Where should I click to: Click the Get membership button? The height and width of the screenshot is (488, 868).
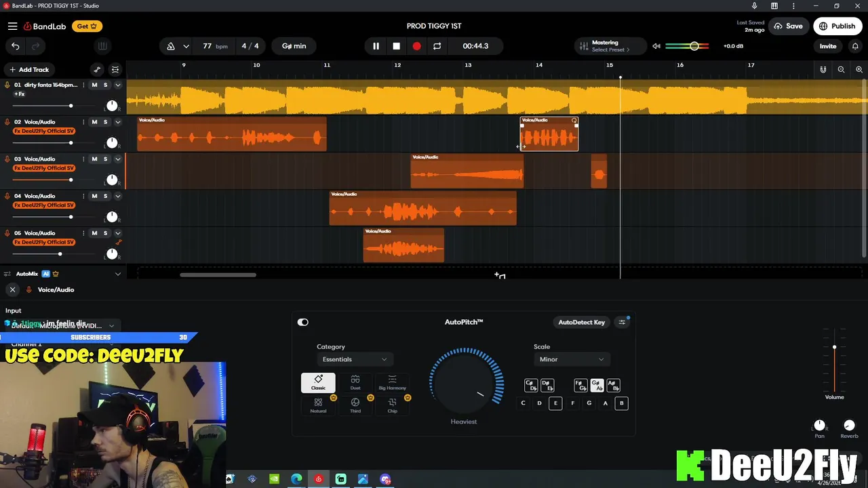[x=87, y=26]
